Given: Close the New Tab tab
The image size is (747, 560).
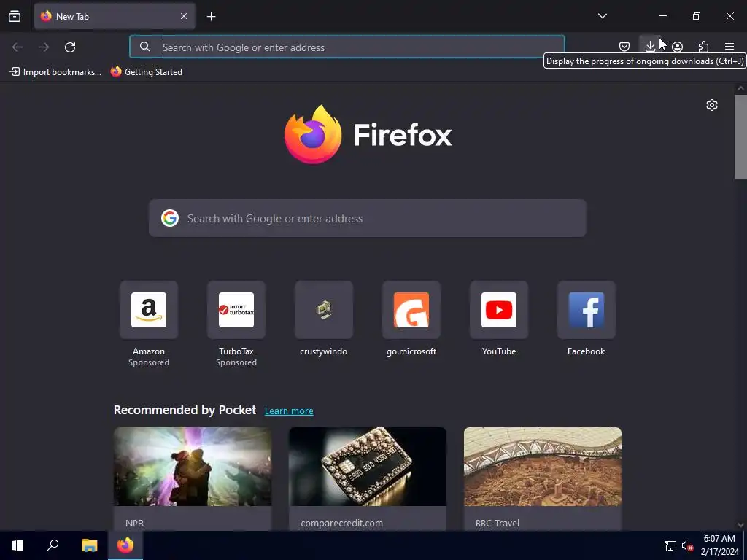Looking at the screenshot, I should tap(184, 17).
